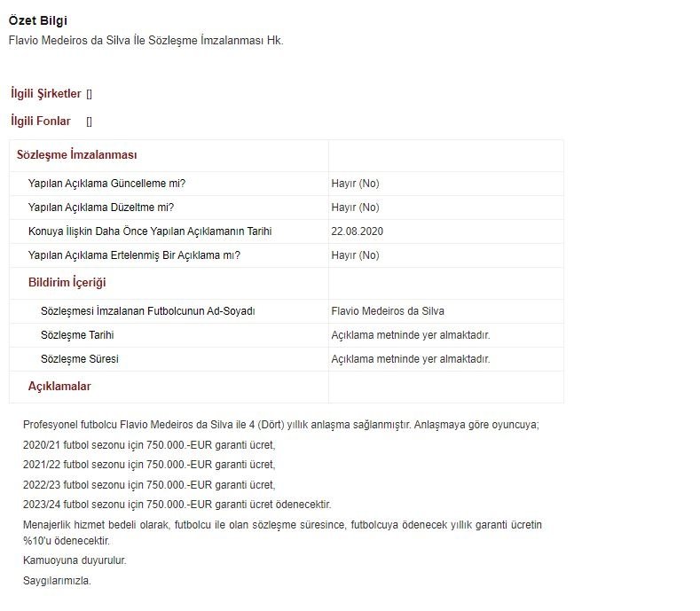700x611 pixels.
Task: Click Hayır (No) for Ertelenmiş Bir Açıklama row
Action: coord(356,255)
